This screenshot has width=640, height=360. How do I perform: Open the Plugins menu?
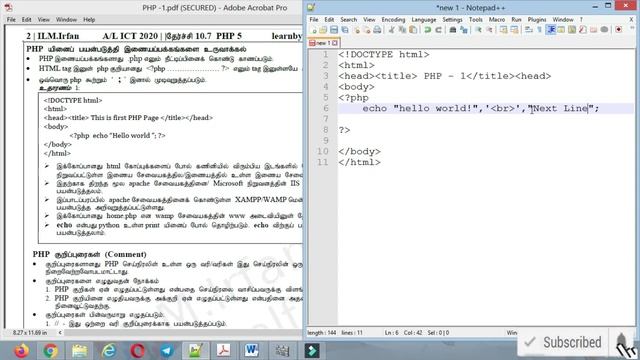click(x=537, y=20)
